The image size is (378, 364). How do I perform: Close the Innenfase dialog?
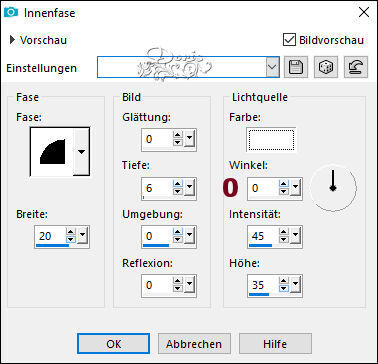click(x=363, y=13)
